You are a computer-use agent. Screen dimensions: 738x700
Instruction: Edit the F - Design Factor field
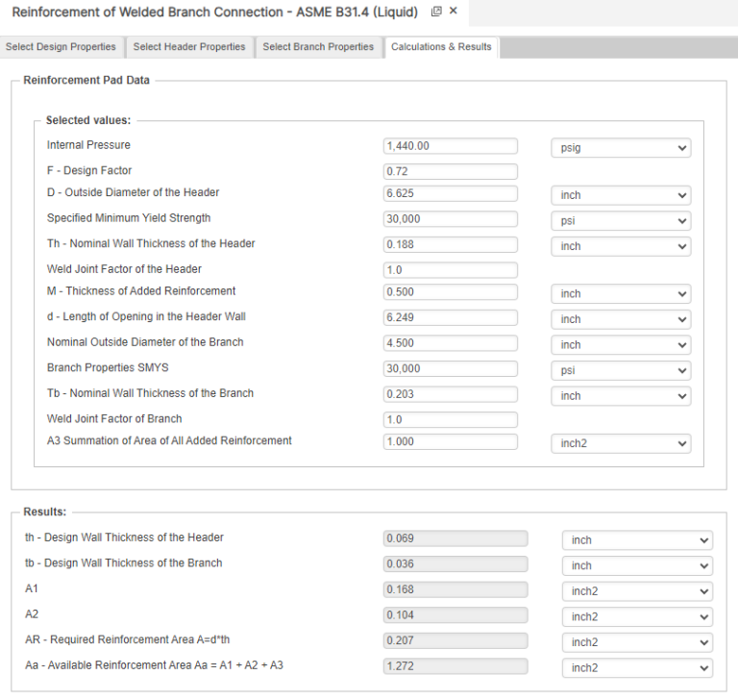450,171
